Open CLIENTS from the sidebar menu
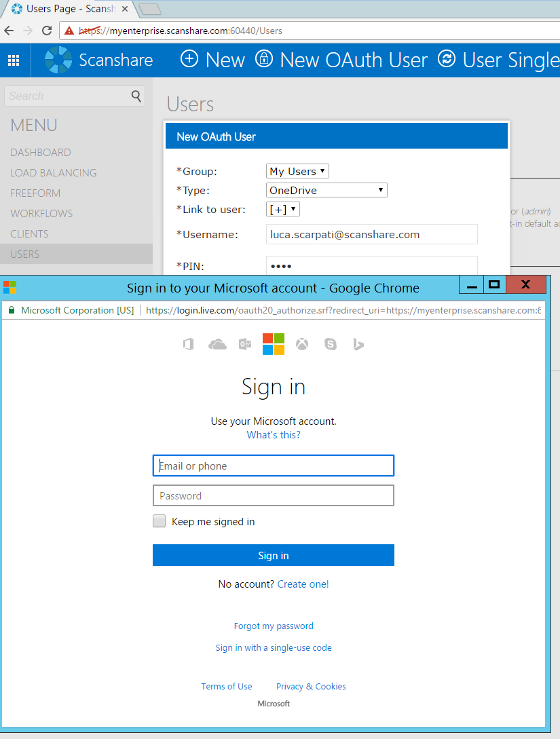Viewport: 560px width, 739px height. (x=29, y=233)
